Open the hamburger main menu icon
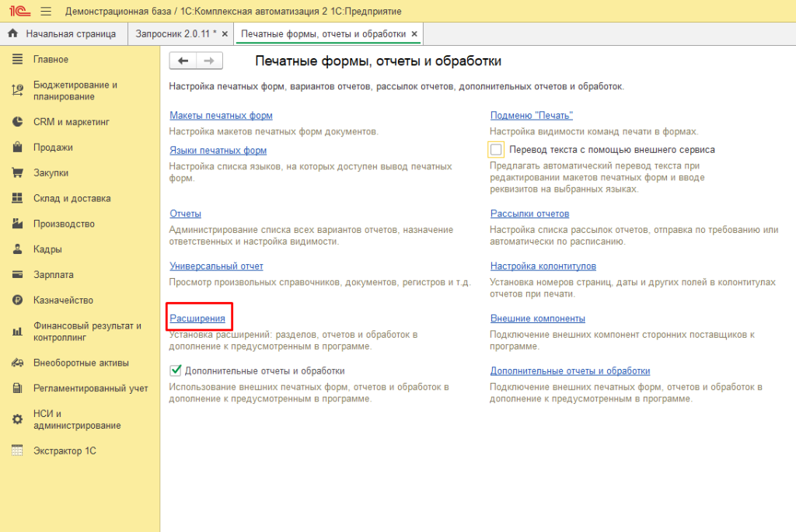 tap(45, 12)
